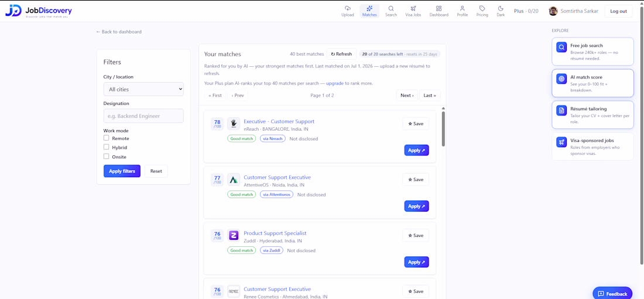Click the Good match tag on nReach job
The image size is (644, 299).
point(241,138)
